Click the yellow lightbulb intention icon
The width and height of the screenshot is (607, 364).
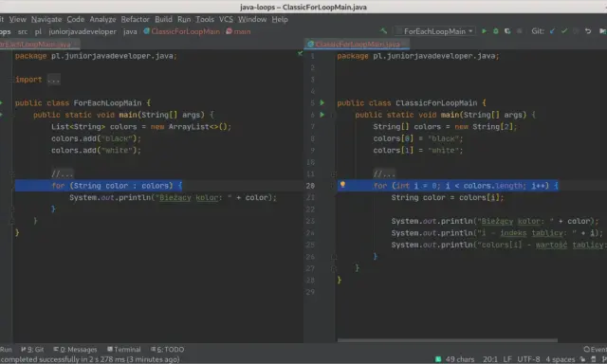(342, 185)
